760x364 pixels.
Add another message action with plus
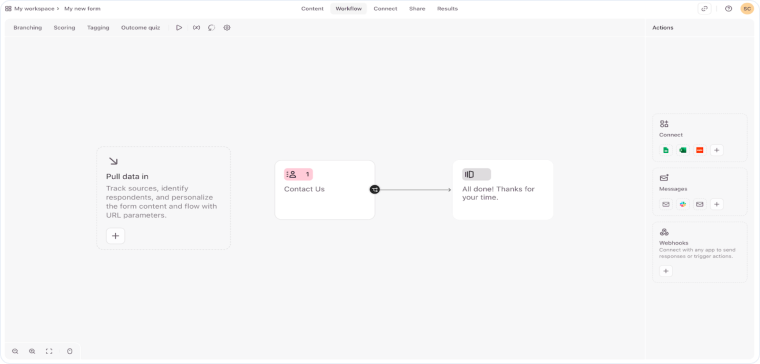click(x=717, y=205)
